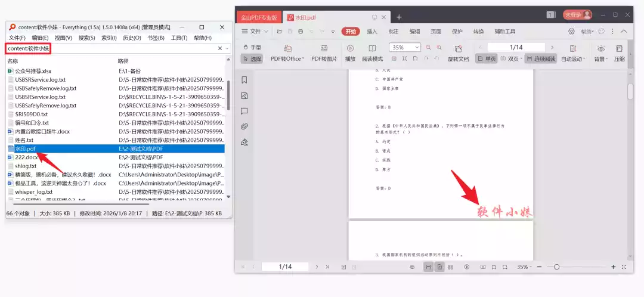Open stamp/signature panel in PDF sidebar
This screenshot has width=644, height=297.
(244, 142)
